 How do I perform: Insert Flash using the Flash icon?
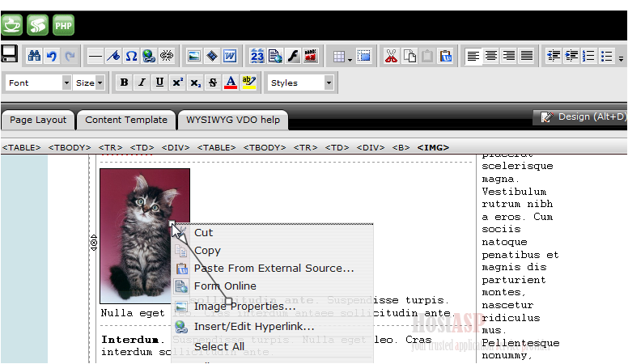click(293, 56)
